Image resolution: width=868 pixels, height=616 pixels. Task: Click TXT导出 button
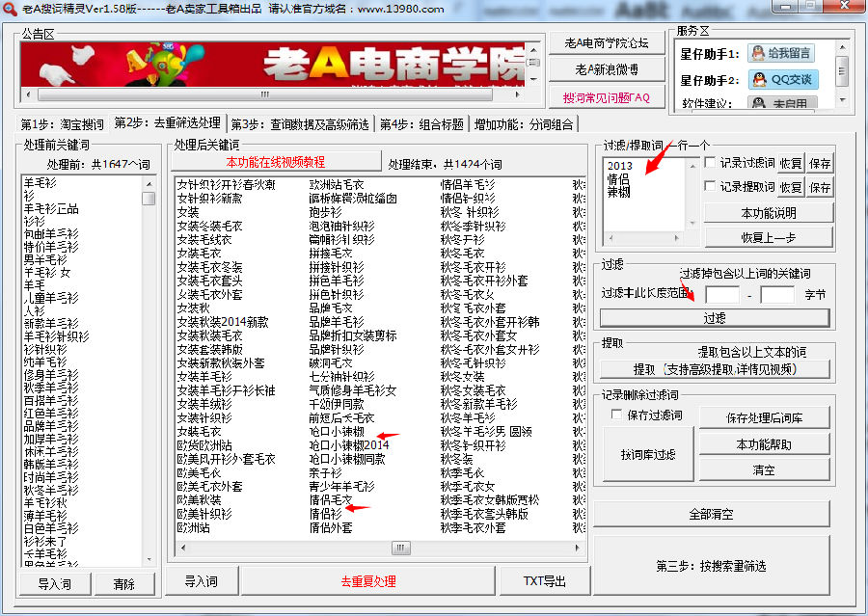[x=545, y=581]
